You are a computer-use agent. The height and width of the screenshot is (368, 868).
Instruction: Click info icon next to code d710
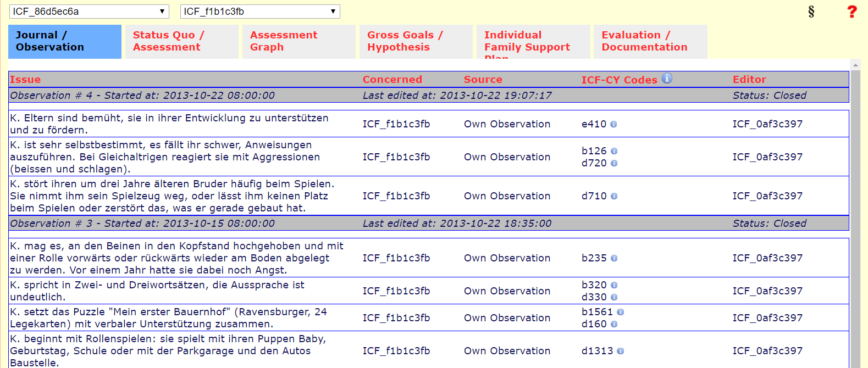click(614, 196)
